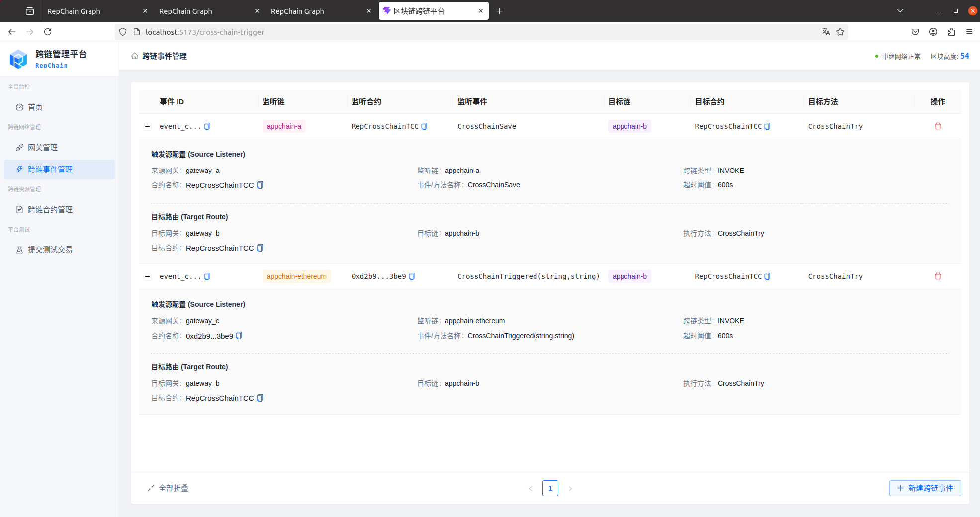
Task: Copy target contract in the appchain-ethereum row
Action: click(x=767, y=276)
